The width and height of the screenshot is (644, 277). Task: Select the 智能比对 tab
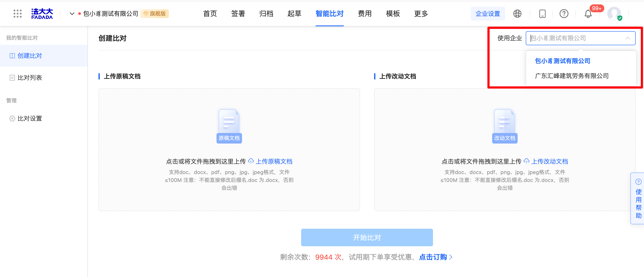pyautogui.click(x=329, y=13)
